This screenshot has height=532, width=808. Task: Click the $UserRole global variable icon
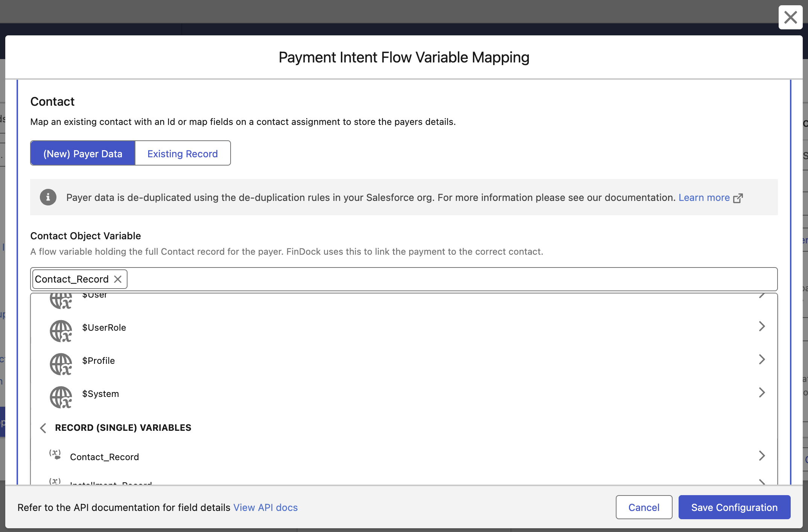61,331
